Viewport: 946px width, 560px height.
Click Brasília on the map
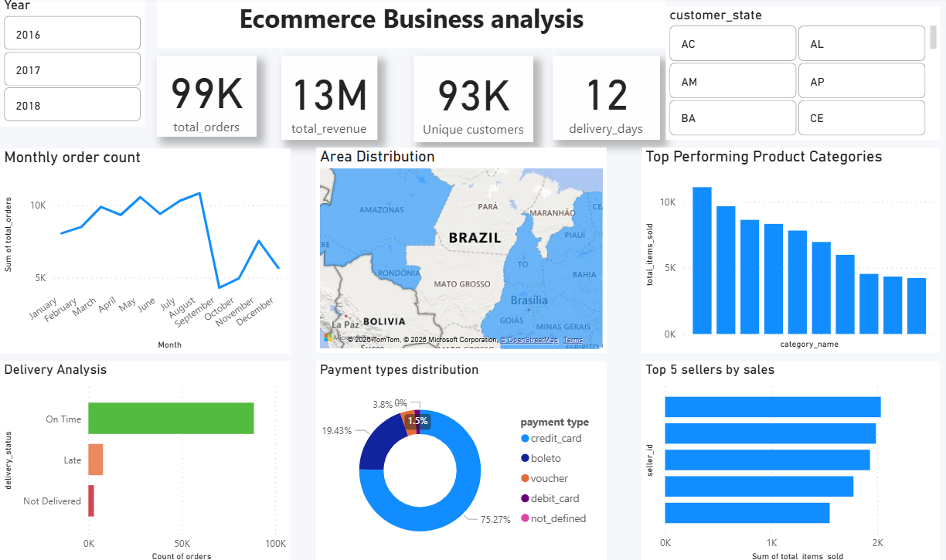click(529, 300)
